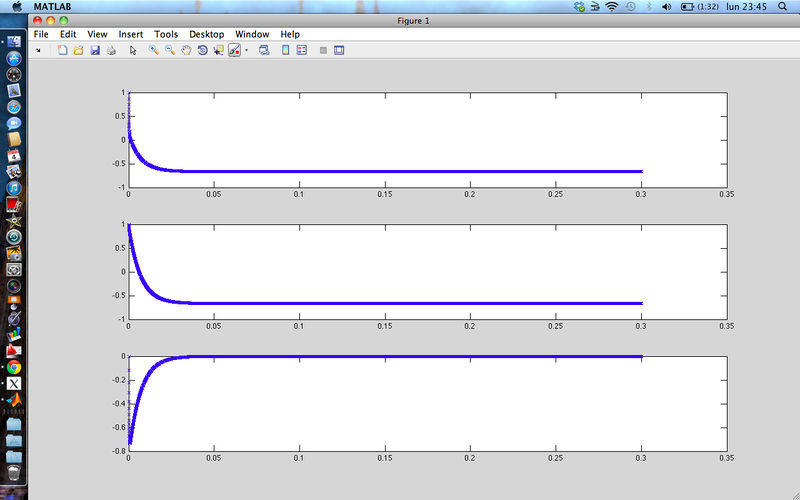Click the Open File folder icon
The height and width of the screenshot is (500, 800).
coord(78,50)
